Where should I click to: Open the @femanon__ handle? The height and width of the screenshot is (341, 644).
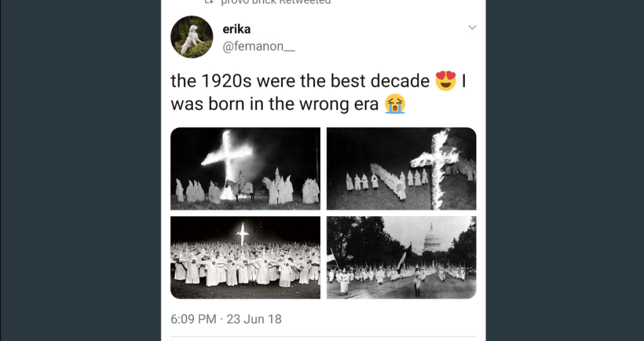259,47
